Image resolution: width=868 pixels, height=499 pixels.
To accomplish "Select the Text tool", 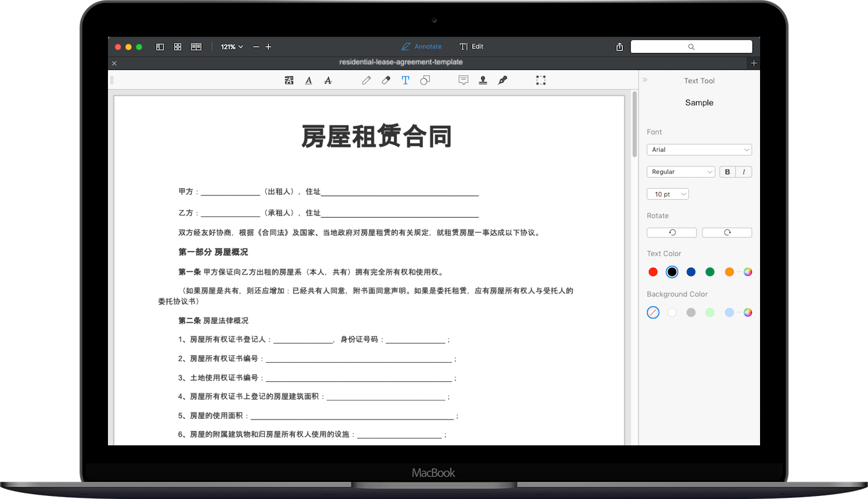I will [x=405, y=80].
